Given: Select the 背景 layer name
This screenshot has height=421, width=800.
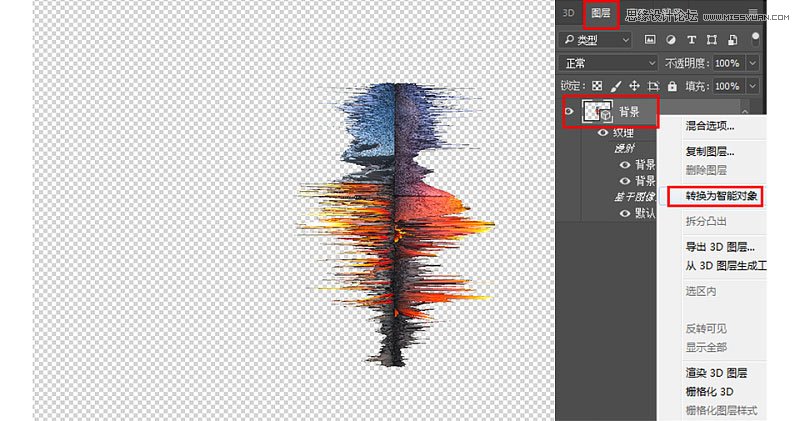Looking at the screenshot, I should [629, 112].
